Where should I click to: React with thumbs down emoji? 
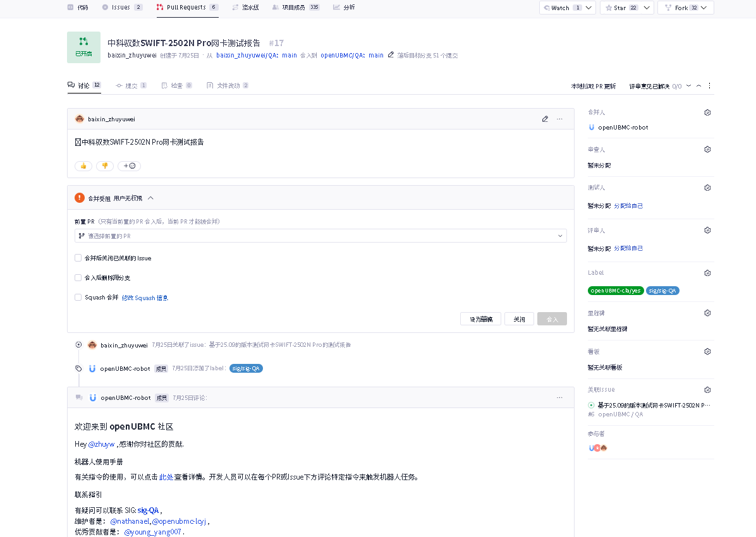point(105,166)
